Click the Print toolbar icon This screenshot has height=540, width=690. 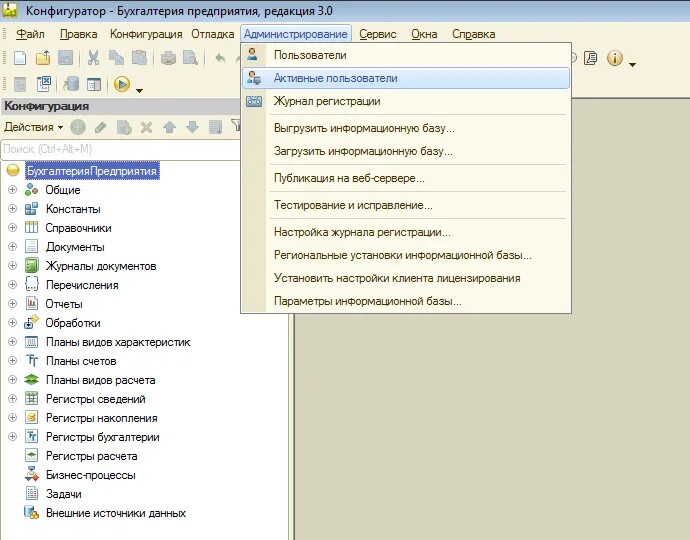click(168, 58)
